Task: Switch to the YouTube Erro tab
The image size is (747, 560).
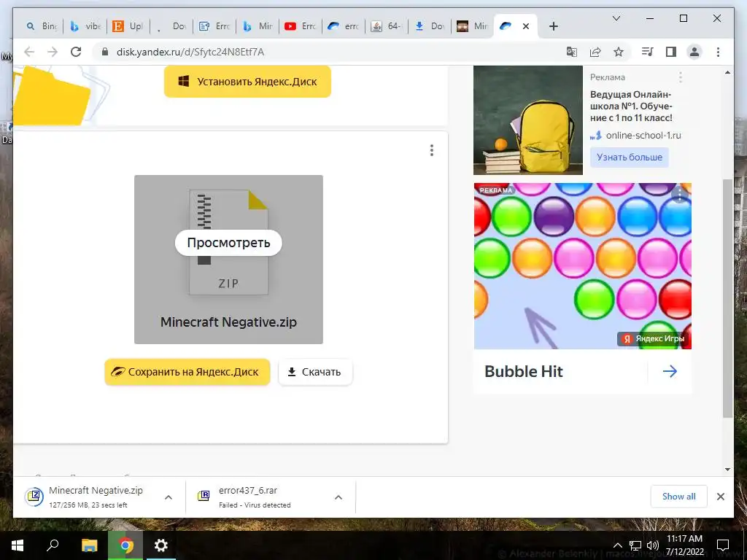Action: pos(301,26)
